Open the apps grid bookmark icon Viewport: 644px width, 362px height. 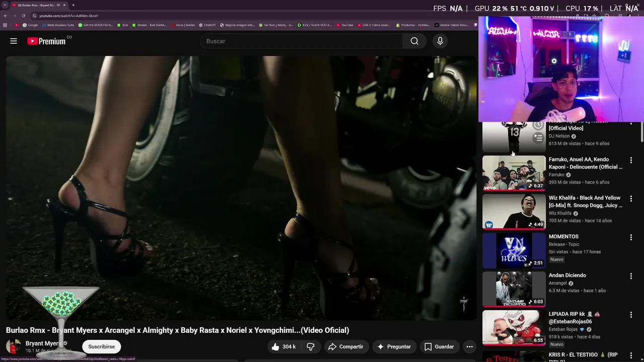click(x=5, y=25)
